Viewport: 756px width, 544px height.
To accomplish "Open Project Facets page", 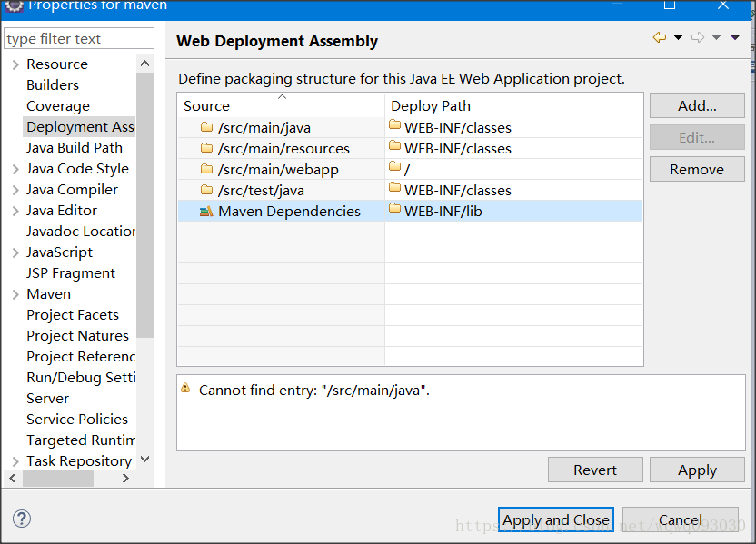I will 73,314.
